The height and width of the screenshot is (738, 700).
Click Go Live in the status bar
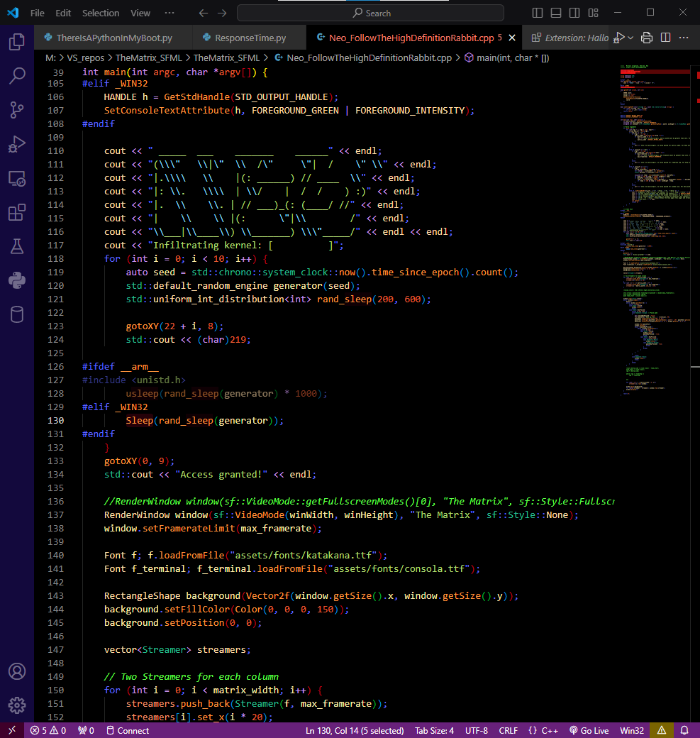click(x=589, y=730)
